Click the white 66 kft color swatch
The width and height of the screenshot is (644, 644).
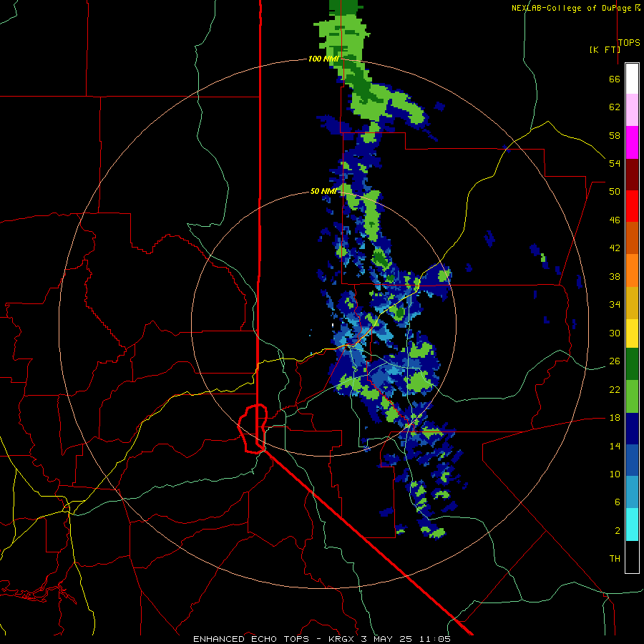click(x=632, y=79)
